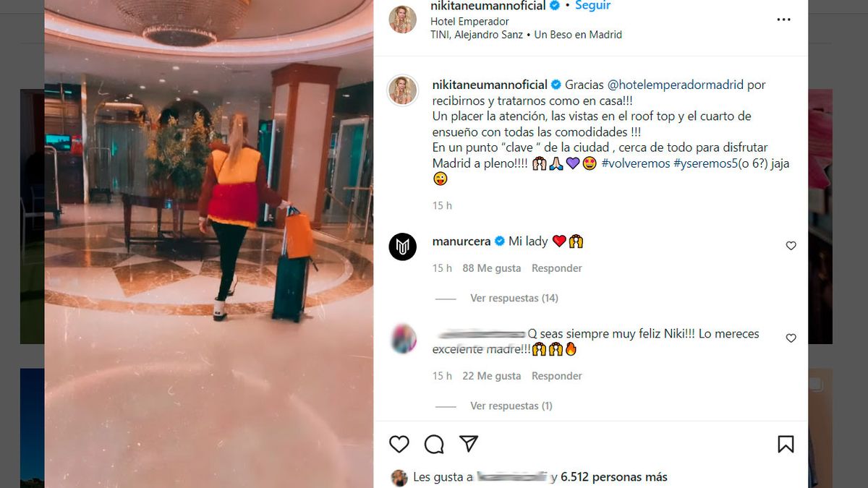The image size is (868, 488).
Task: Share post via paper plane icon
Action: click(469, 444)
